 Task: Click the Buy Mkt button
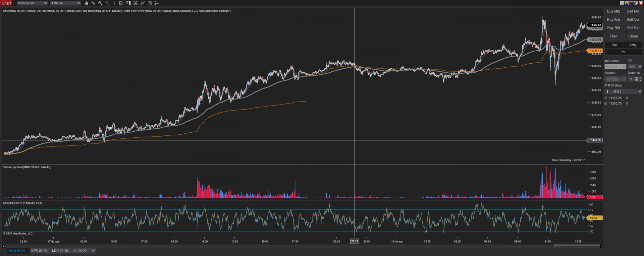click(613, 11)
